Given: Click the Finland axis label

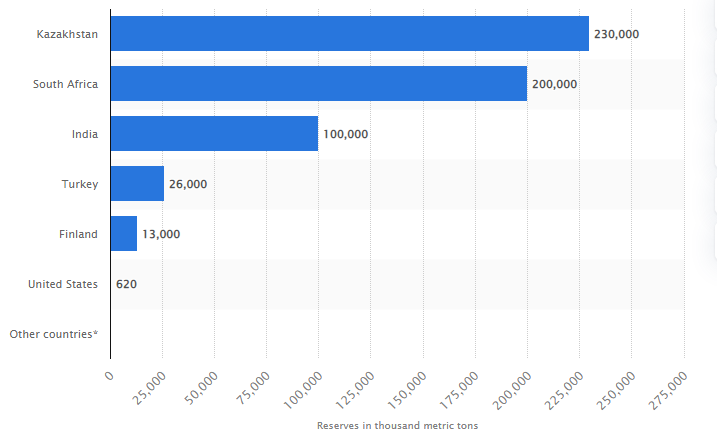Looking at the screenshot, I should pyautogui.click(x=78, y=234).
